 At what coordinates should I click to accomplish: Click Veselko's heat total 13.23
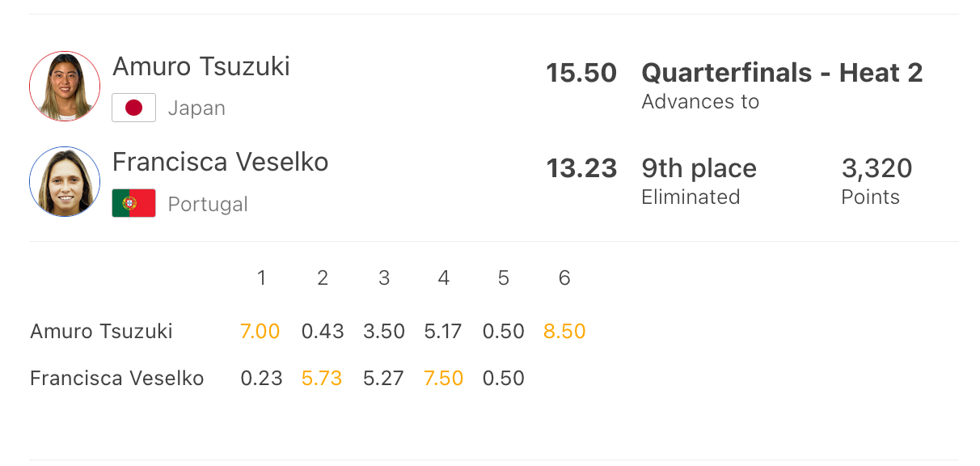tap(581, 168)
